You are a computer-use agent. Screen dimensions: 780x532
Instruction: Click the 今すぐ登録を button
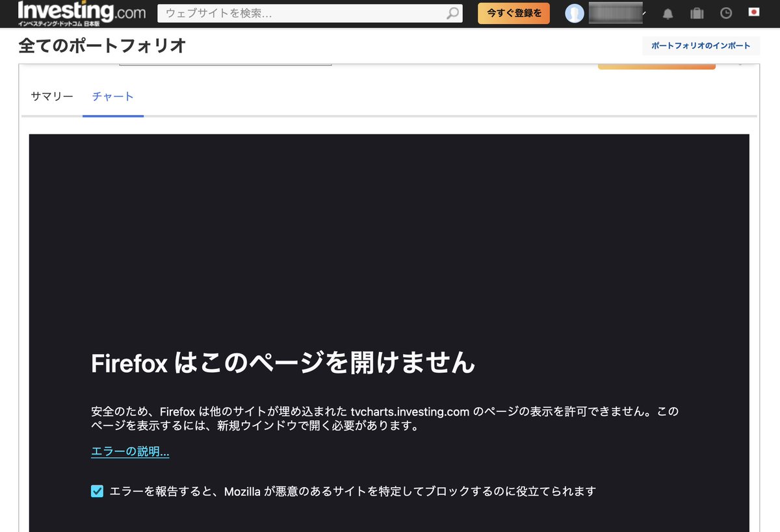(513, 13)
